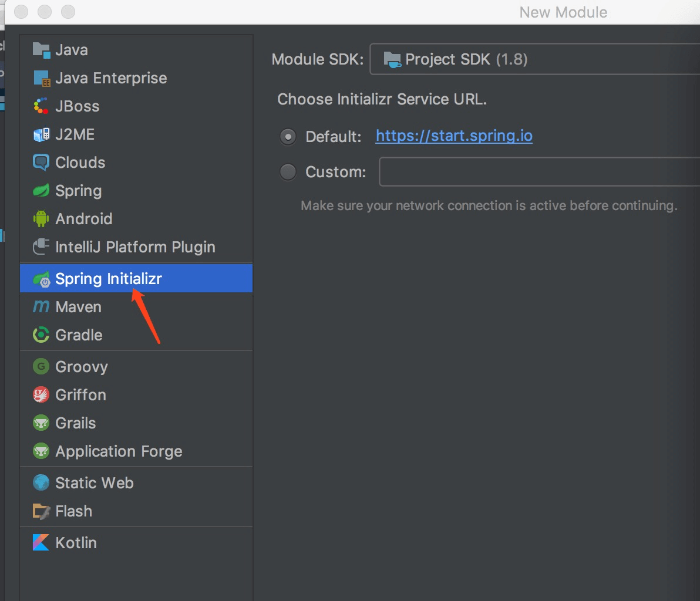The height and width of the screenshot is (601, 700).
Task: Click the Kotlin logo icon
Action: coord(41,543)
